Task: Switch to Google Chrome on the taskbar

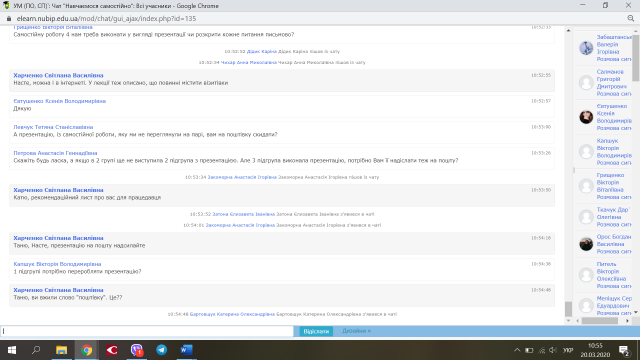Action: coord(87,350)
